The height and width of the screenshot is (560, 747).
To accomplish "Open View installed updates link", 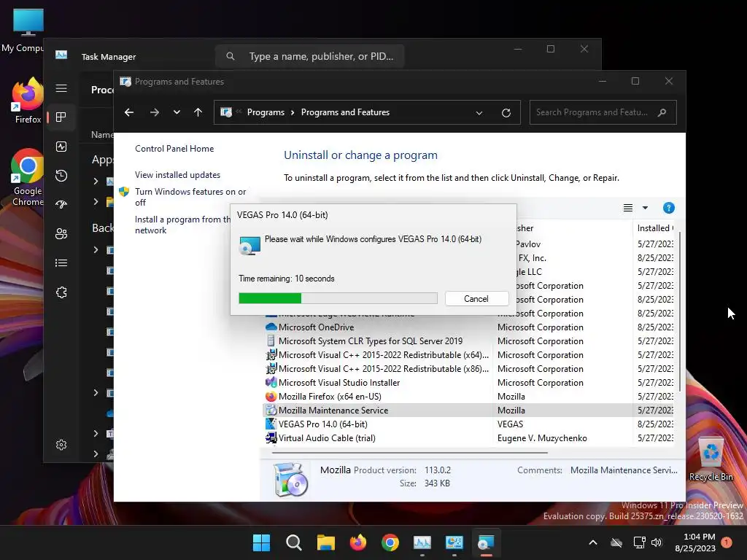I will [177, 175].
